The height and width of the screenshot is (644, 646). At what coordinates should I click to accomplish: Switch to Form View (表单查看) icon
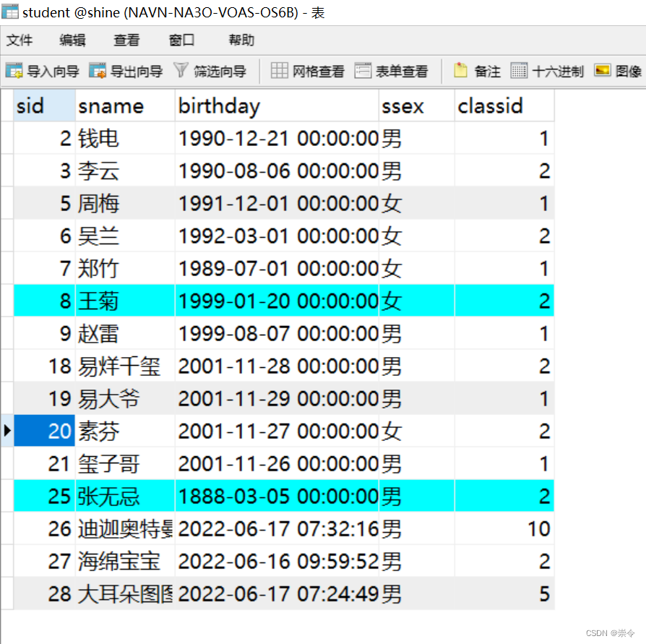tap(363, 70)
